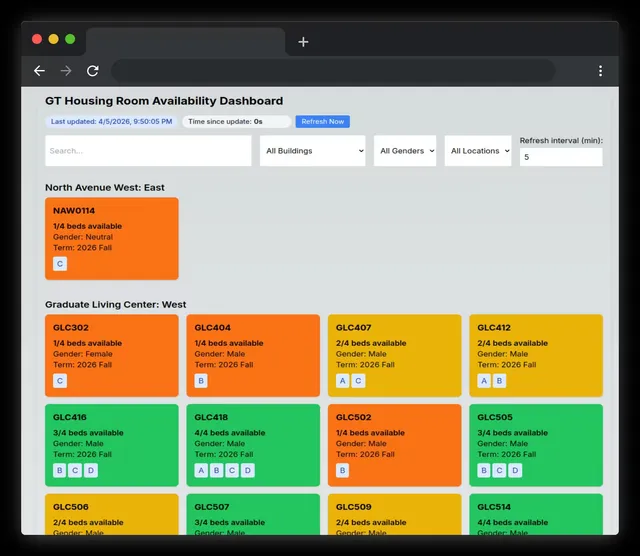Click the browser back arrow
The image size is (640, 556).
coord(39,71)
